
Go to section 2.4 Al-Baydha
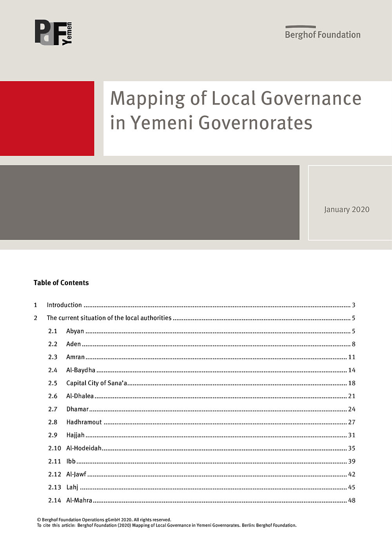[x=201, y=370]
